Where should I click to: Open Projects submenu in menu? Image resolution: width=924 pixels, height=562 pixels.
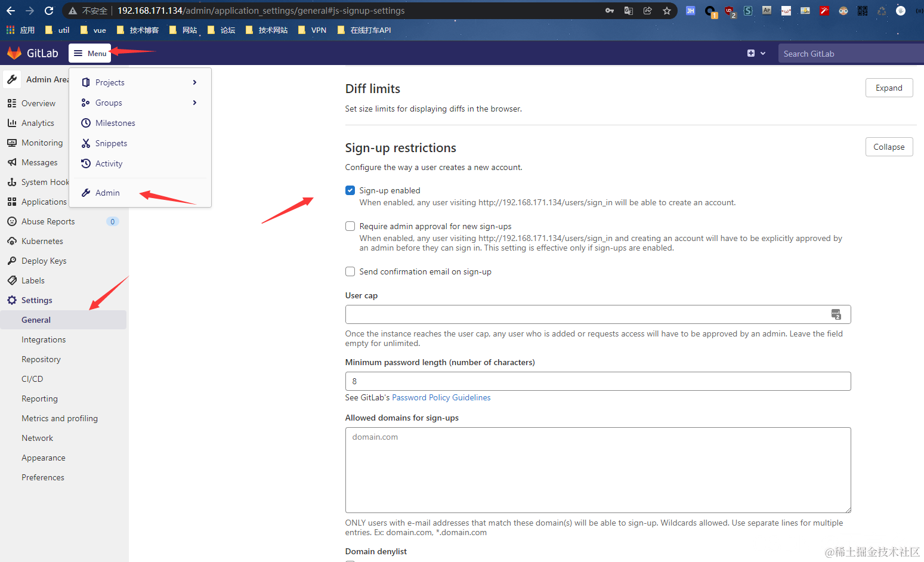pyautogui.click(x=140, y=82)
